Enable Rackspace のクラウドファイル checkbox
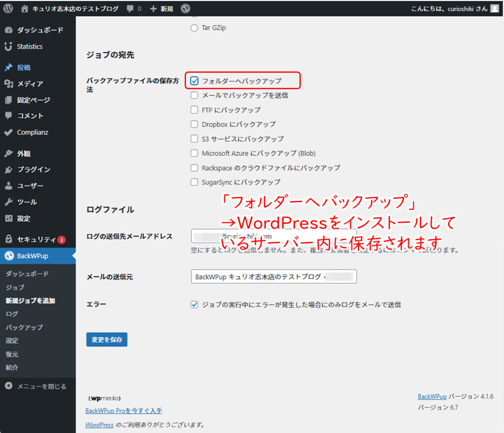504x433 pixels. point(194,168)
